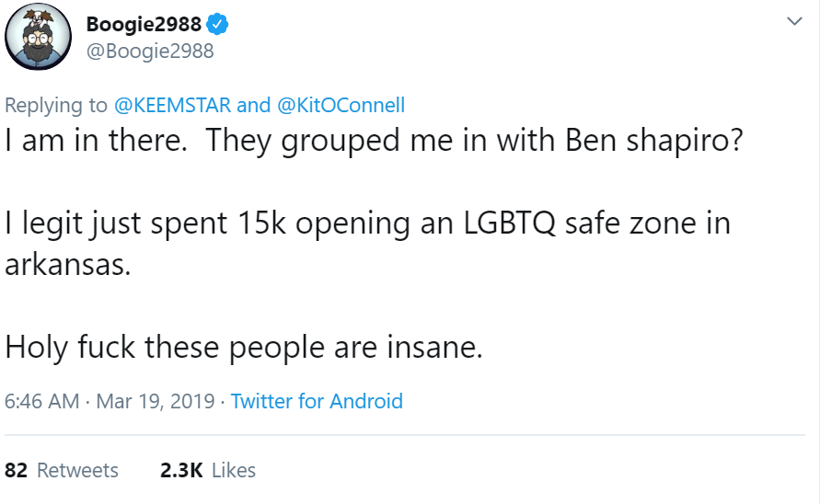Open the 6:46 AM timestamp
The width and height of the screenshot is (820, 504).
click(x=41, y=402)
